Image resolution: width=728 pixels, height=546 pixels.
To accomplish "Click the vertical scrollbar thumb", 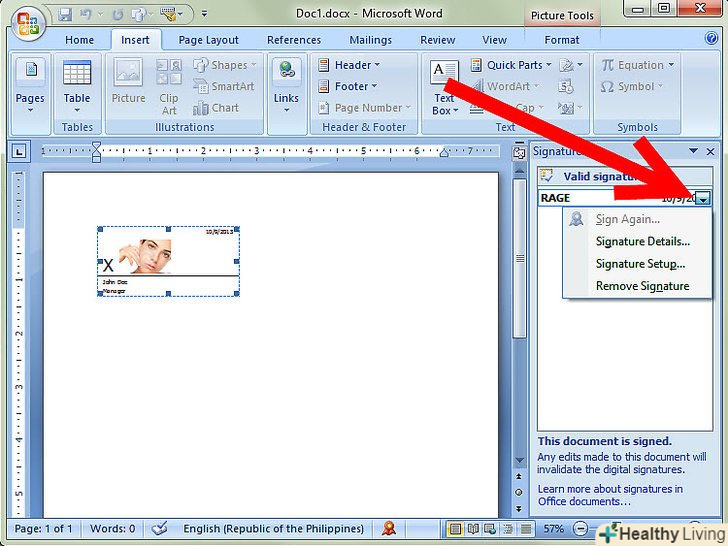I will 520,258.
